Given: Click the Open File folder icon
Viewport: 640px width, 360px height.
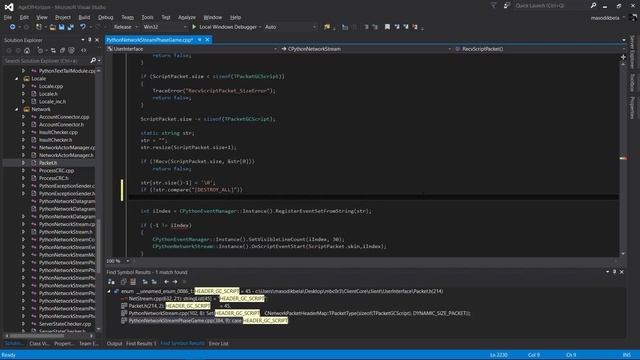Looking at the screenshot, I should 53,27.
